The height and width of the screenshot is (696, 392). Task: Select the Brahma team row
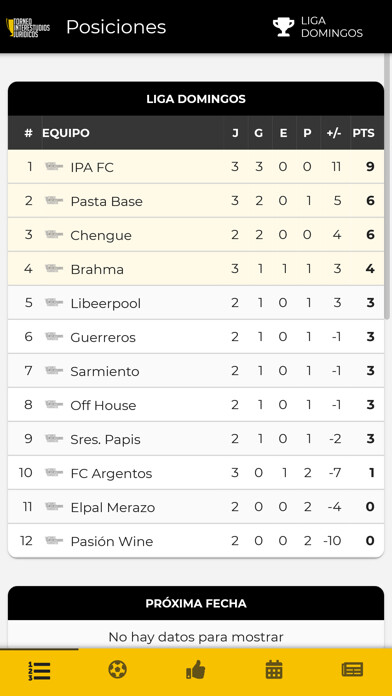[x=196, y=269]
